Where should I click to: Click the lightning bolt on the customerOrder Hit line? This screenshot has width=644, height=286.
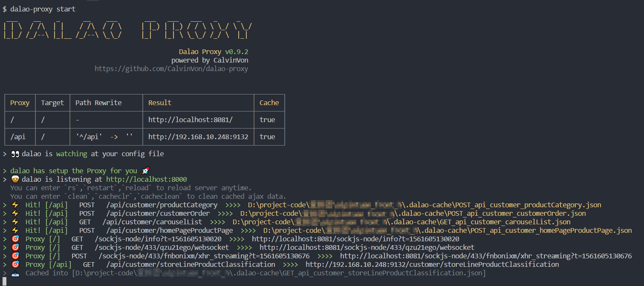coord(14,213)
